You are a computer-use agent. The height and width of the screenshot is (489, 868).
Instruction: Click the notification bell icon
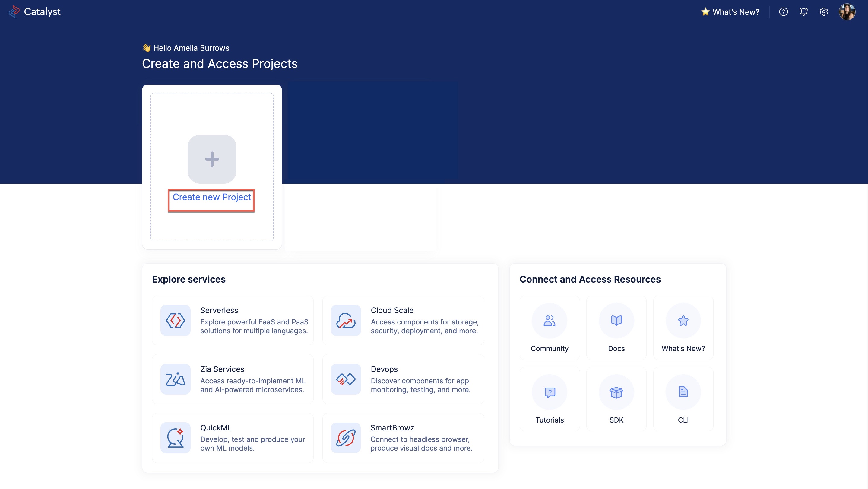804,12
